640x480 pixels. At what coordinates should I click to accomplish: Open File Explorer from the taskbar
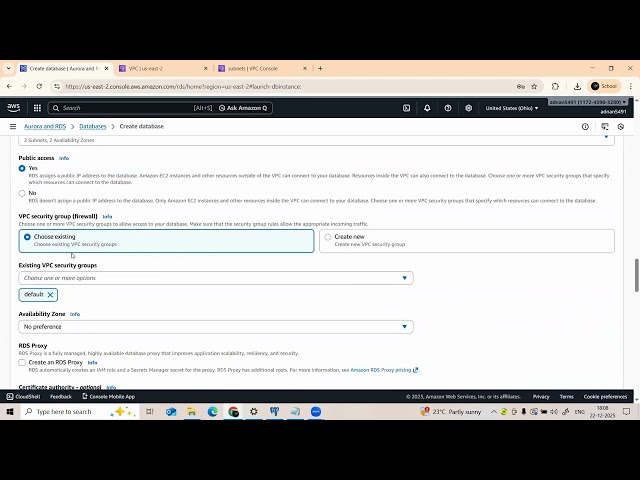[191, 412]
